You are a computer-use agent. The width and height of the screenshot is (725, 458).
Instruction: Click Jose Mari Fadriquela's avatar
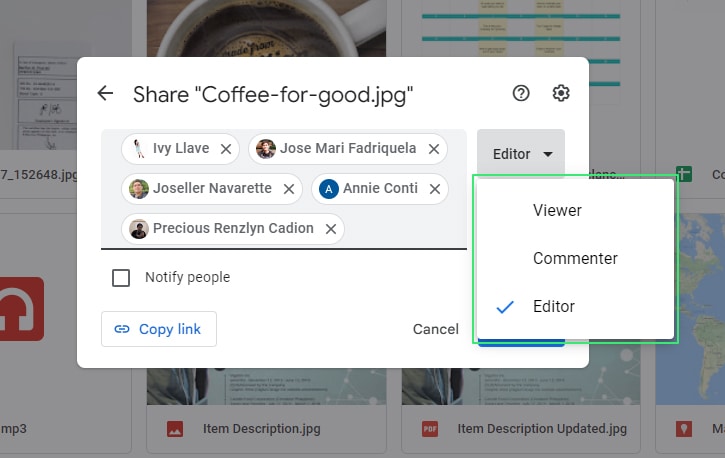click(x=266, y=149)
